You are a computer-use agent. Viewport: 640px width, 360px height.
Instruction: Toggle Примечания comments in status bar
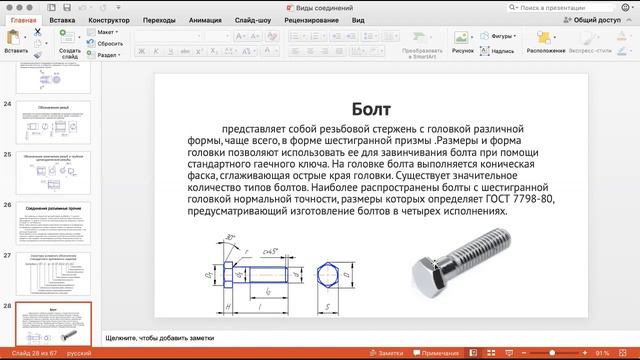[x=436, y=353]
